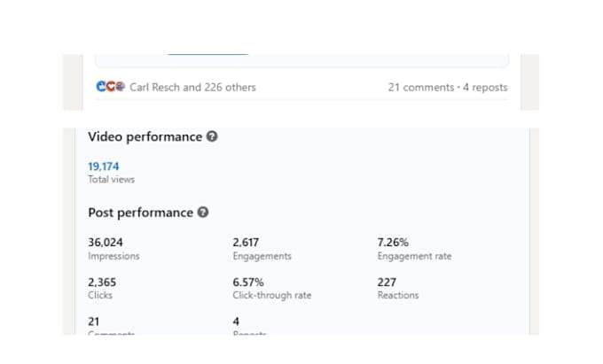Click the Video performance heading
603x364 pixels.
pyautogui.click(x=145, y=136)
